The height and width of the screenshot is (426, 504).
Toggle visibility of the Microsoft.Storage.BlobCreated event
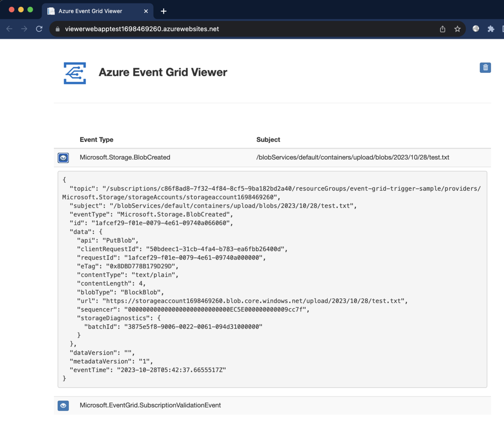63,158
